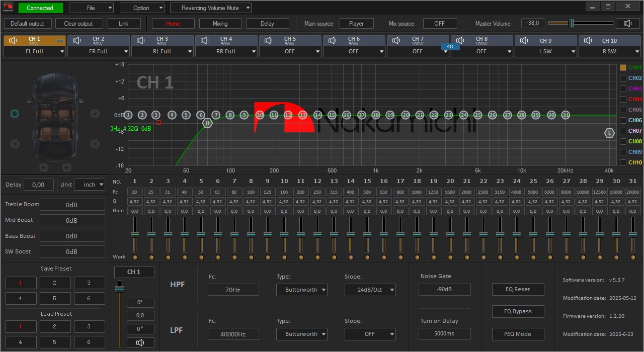Click the Master Volume slider
The width and height of the screenshot is (644, 352).
pos(581,23)
